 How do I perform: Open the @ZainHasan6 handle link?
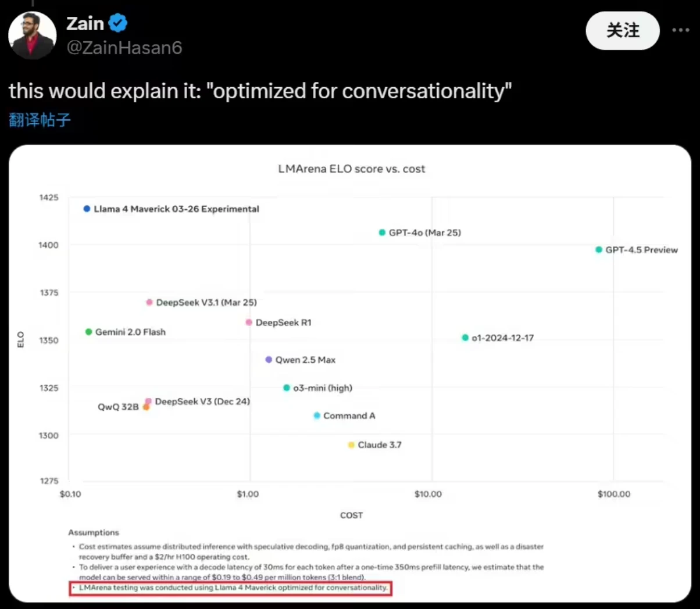[124, 48]
